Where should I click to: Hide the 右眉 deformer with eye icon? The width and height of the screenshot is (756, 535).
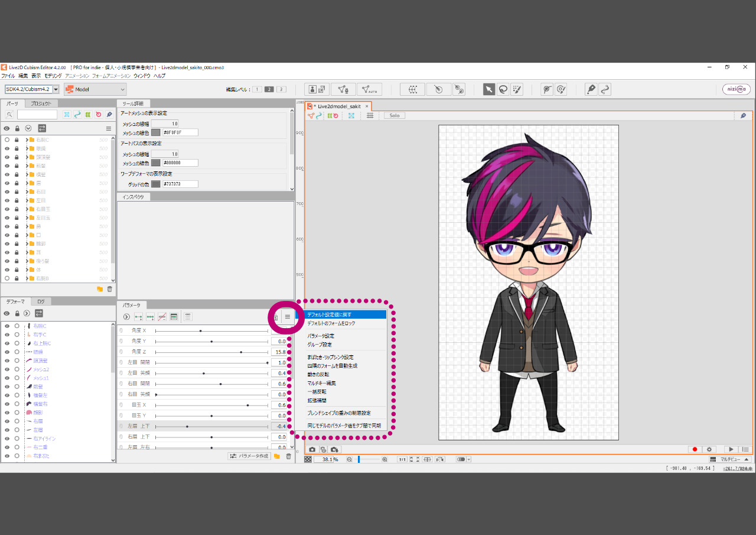coord(7,421)
